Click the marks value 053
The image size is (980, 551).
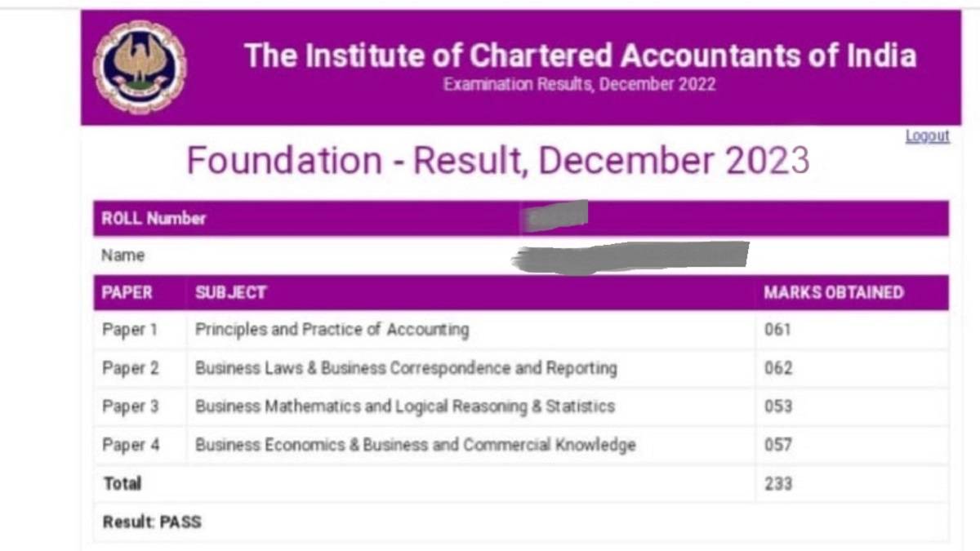[779, 407]
